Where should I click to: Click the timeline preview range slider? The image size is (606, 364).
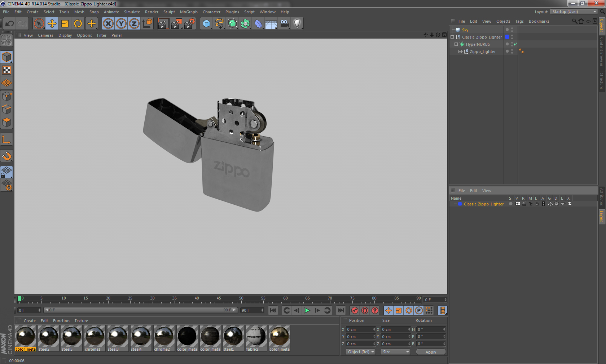click(141, 310)
